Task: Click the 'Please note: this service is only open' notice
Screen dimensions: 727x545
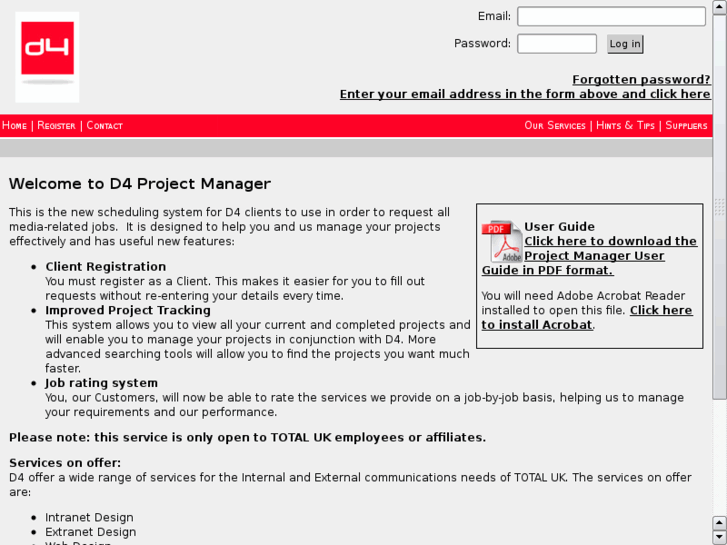Action: point(247,438)
